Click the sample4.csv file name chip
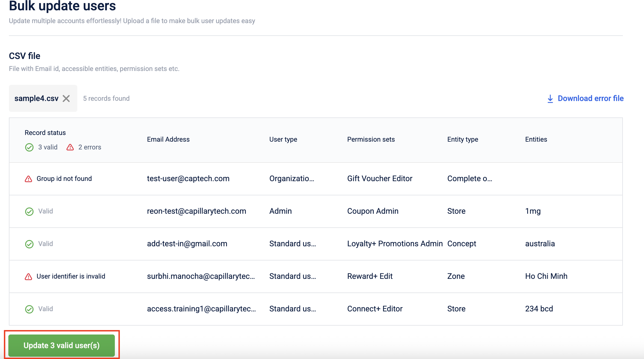The height and width of the screenshot is (359, 644). click(x=36, y=99)
